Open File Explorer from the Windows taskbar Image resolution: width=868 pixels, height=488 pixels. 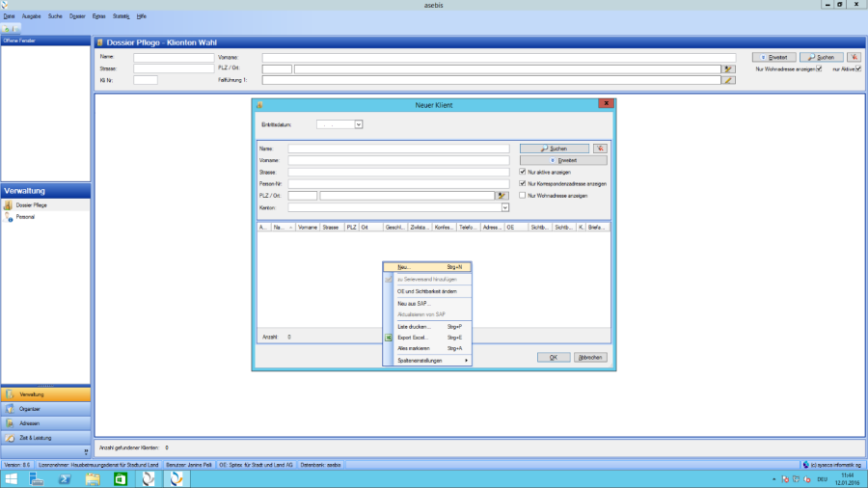[94, 478]
